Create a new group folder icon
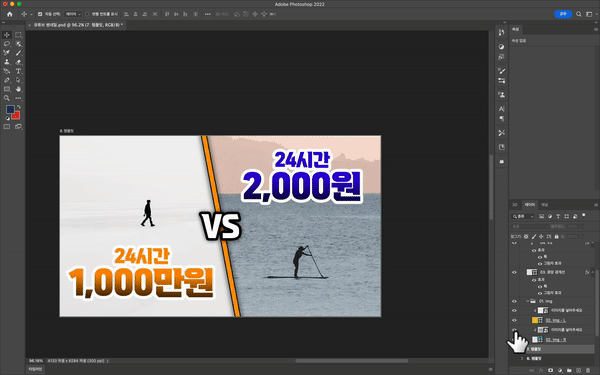The image size is (600, 375). (569, 370)
